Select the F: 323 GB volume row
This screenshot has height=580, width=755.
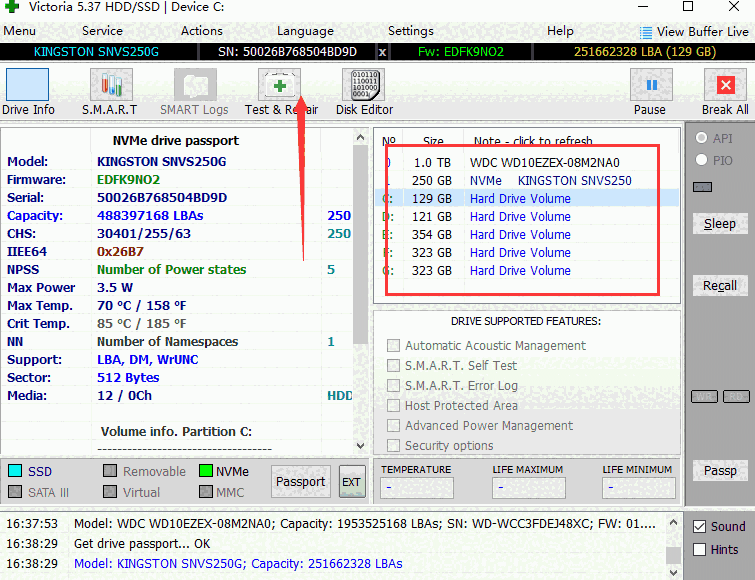pos(527,252)
